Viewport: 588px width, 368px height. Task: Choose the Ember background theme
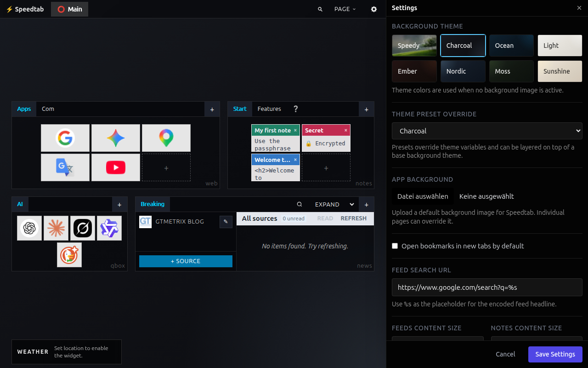[x=414, y=71]
